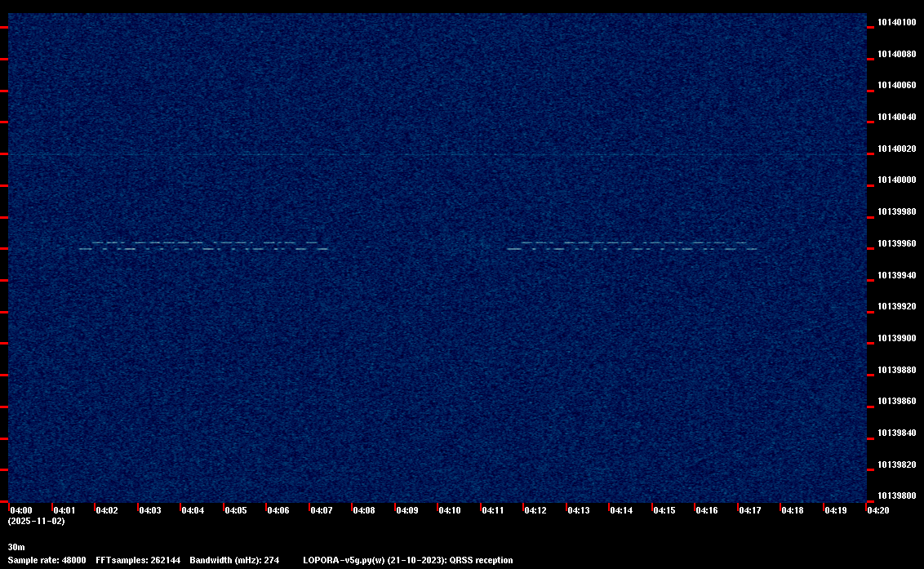Click the 10139860 frequency label

(x=897, y=402)
